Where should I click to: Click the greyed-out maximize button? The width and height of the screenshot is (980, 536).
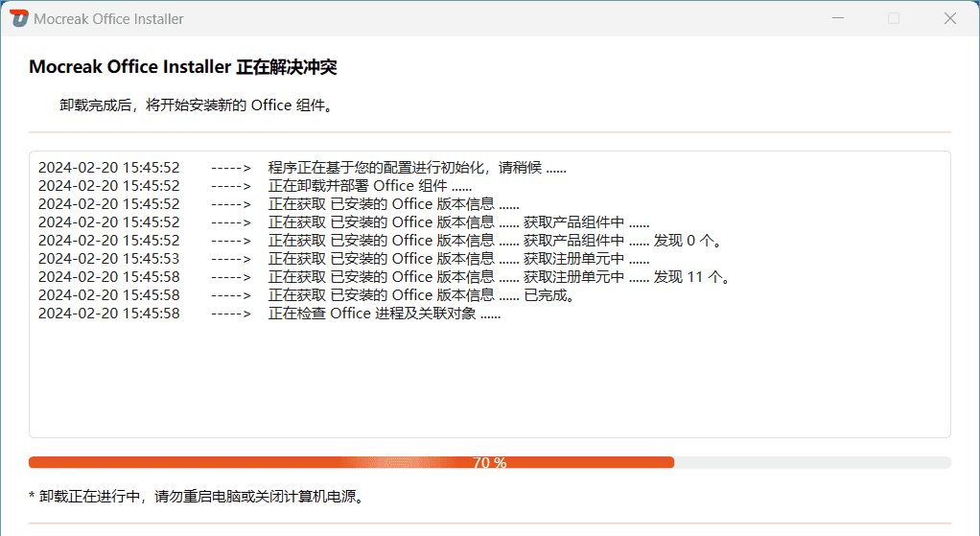click(x=894, y=18)
